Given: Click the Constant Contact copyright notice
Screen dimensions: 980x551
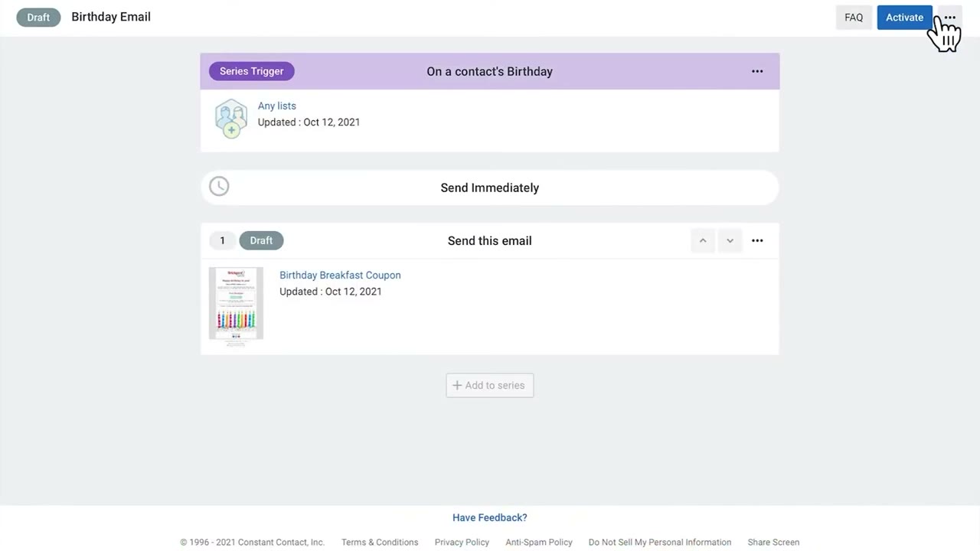Looking at the screenshot, I should [x=253, y=542].
